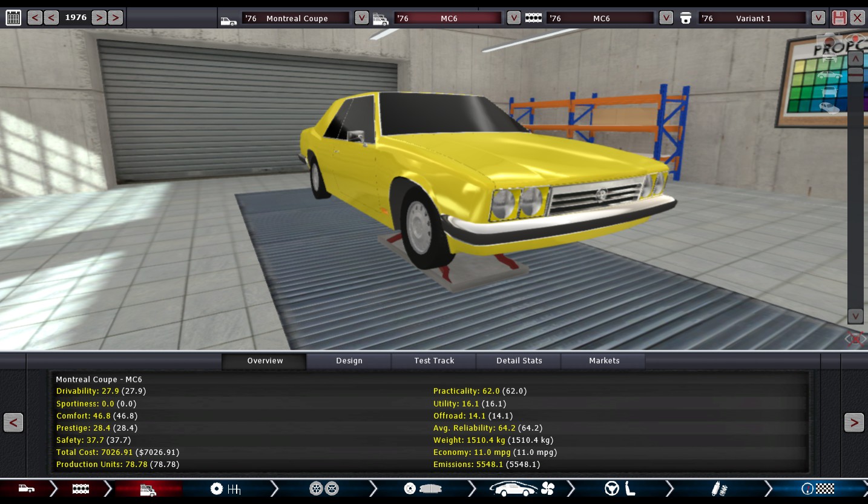This screenshot has height=504, width=868.
Task: Click the viewport scrollbar up arrow
Action: coord(855,59)
